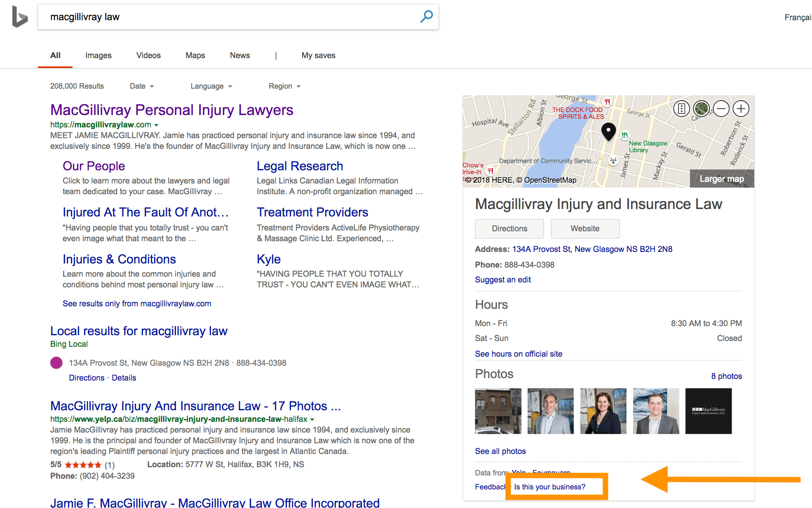Switch to the Images tab
Screen dimensions: 812x508
click(99, 55)
